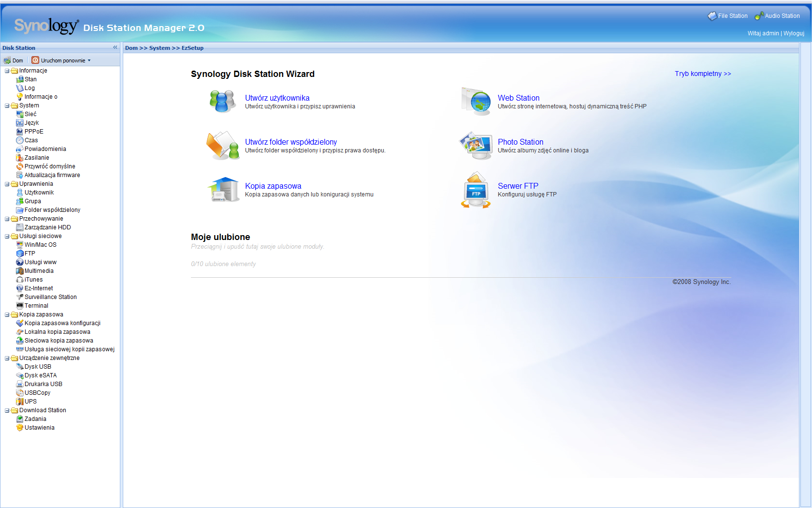Screen dimensions: 812x508
Task: Open Język in the System tree
Action: (x=32, y=123)
